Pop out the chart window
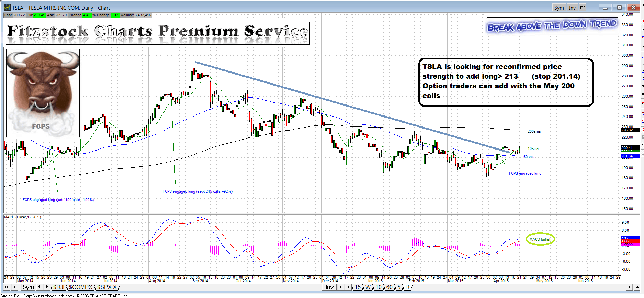This screenshot has height=298, width=644. tap(583, 7)
